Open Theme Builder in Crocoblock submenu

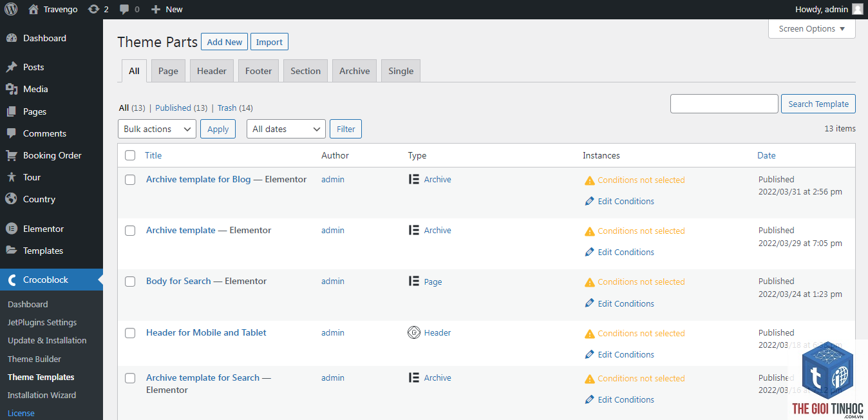tap(34, 359)
